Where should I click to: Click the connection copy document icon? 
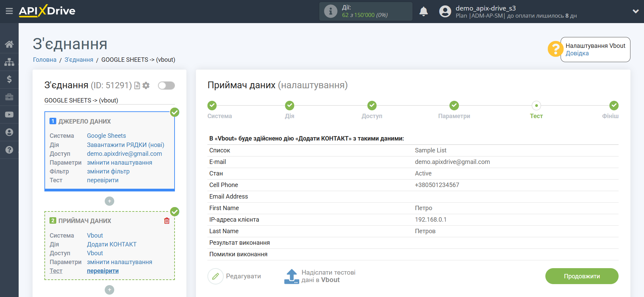137,86
